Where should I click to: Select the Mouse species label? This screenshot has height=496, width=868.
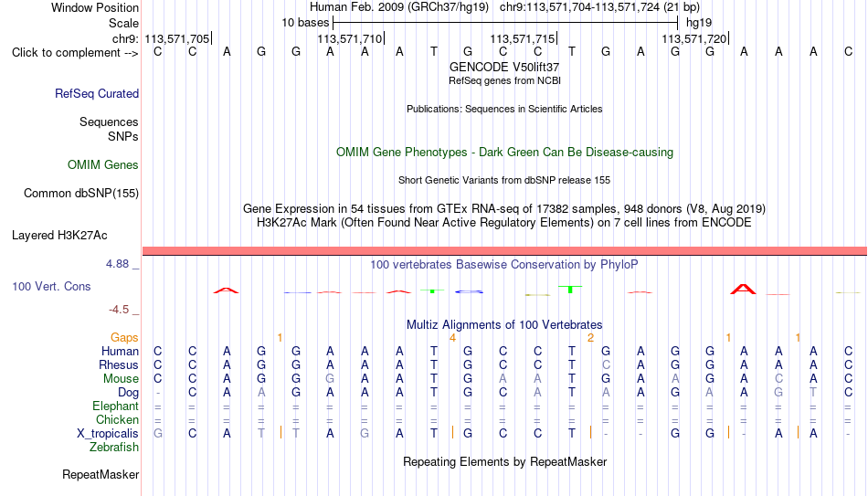121,379
